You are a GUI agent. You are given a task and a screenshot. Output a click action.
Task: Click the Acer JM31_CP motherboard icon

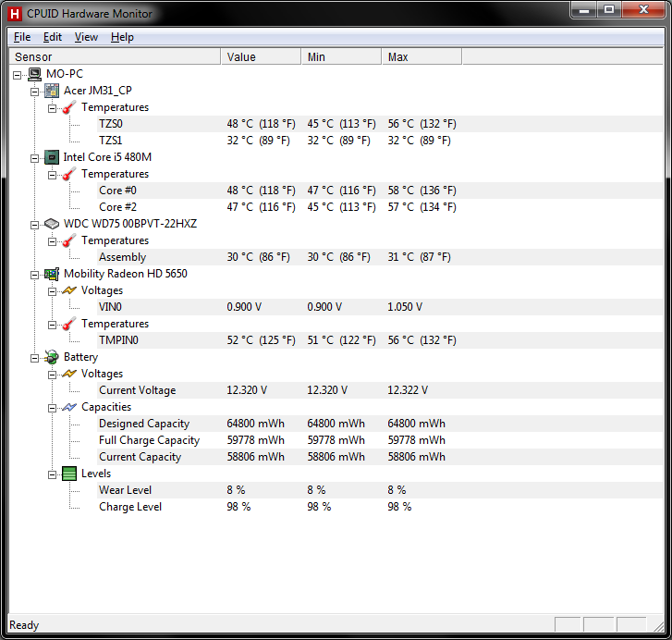[x=52, y=91]
